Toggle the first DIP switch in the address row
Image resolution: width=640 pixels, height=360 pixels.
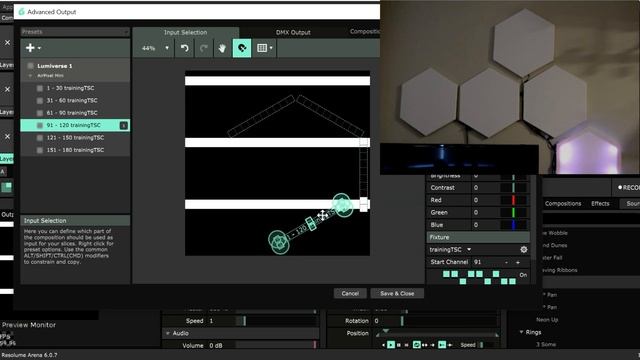tap(446, 274)
